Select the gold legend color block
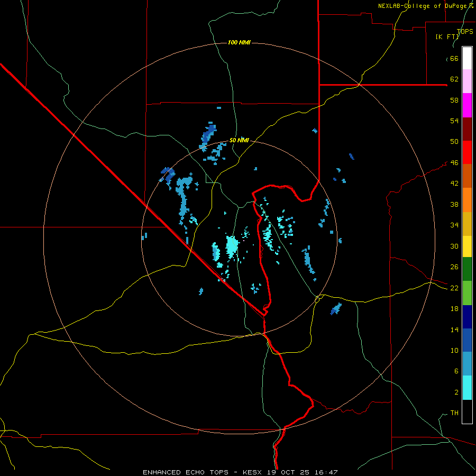This screenshot has width=476, height=476. (467, 224)
